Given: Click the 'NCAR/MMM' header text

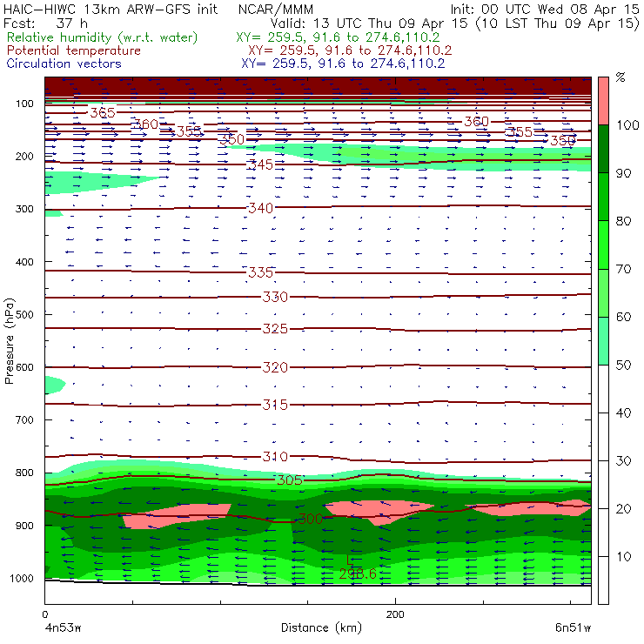Looking at the screenshot, I should click(x=276, y=9).
